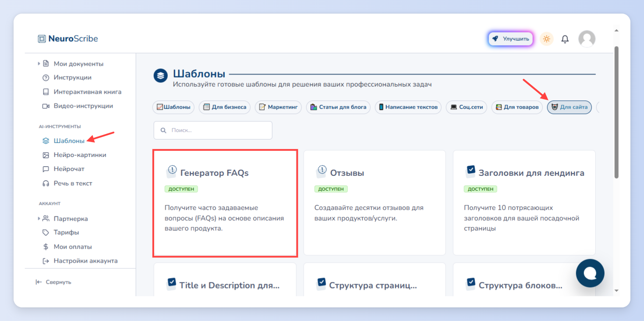Click the АККАУНТ section label
This screenshot has height=321, width=644.
pyautogui.click(x=50, y=204)
